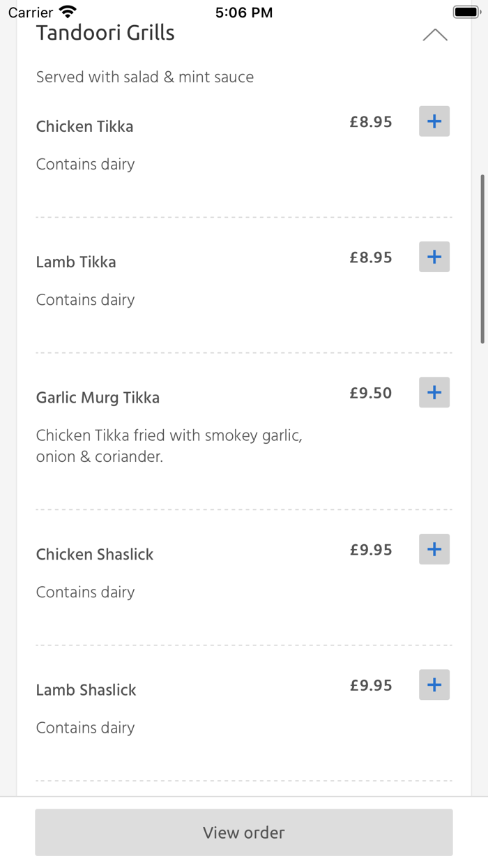
Task: Click the Contains dairy text under Lamb Shaslick
Action: [x=85, y=727]
